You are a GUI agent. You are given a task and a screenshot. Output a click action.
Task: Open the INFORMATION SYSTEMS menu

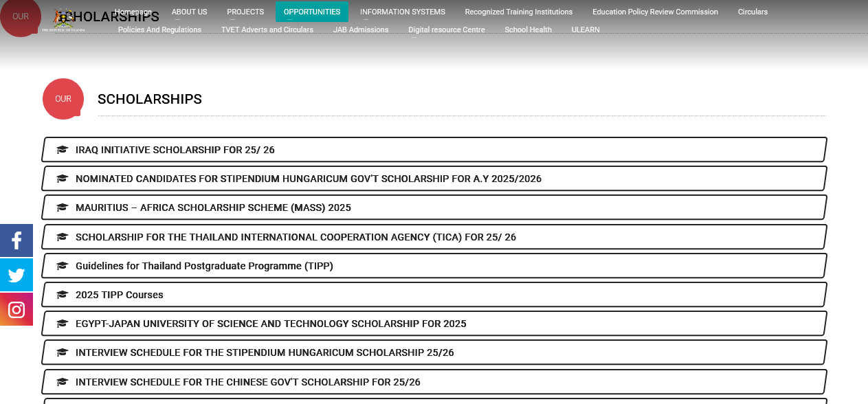coord(403,12)
